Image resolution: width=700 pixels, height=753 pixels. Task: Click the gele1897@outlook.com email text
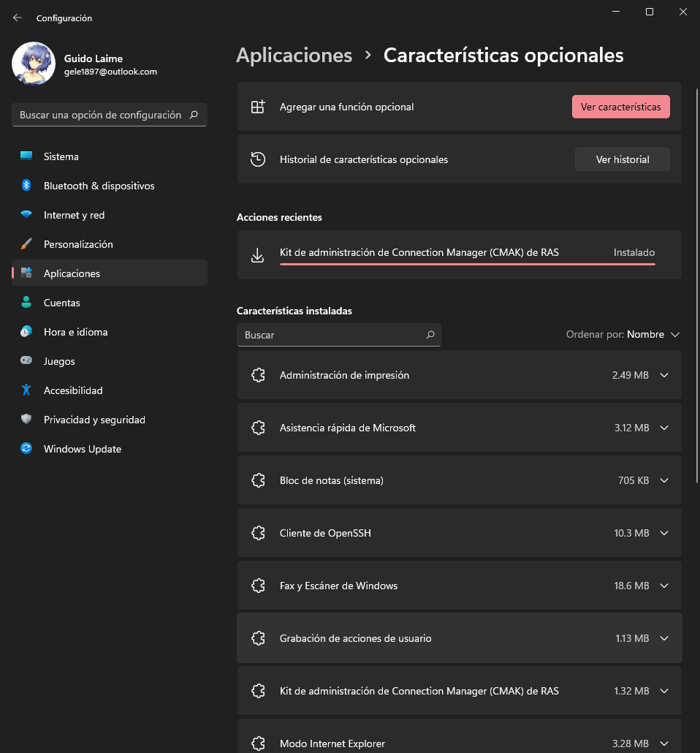110,72
